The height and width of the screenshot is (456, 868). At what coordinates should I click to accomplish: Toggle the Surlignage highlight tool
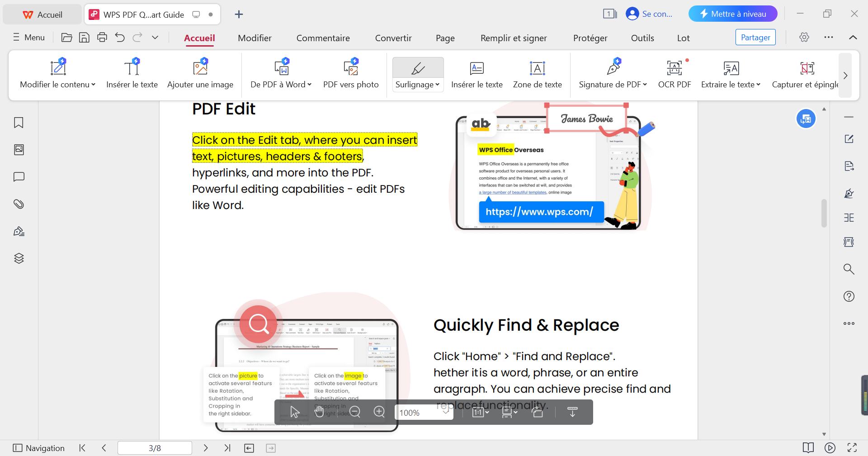click(x=418, y=69)
